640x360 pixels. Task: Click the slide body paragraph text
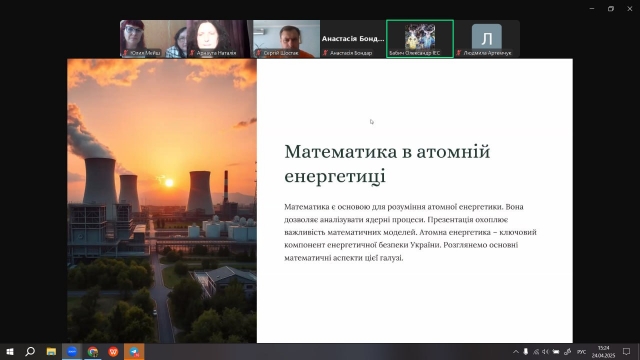click(x=410, y=232)
